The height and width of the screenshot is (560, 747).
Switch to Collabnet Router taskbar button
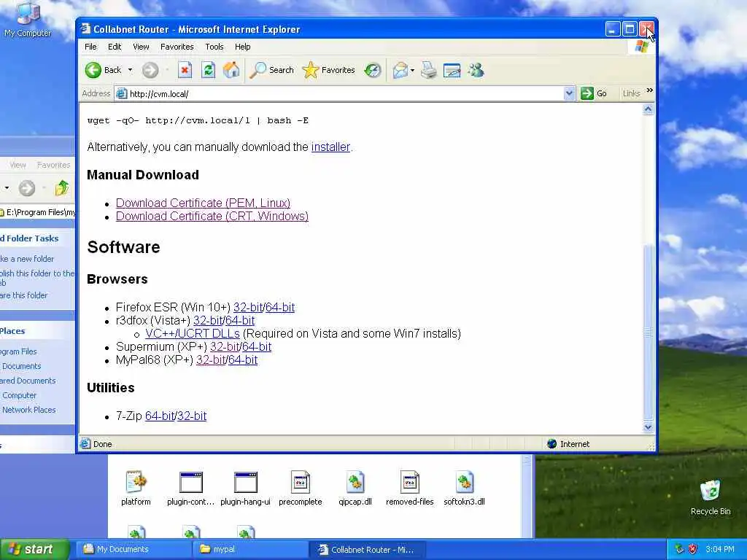point(367,550)
